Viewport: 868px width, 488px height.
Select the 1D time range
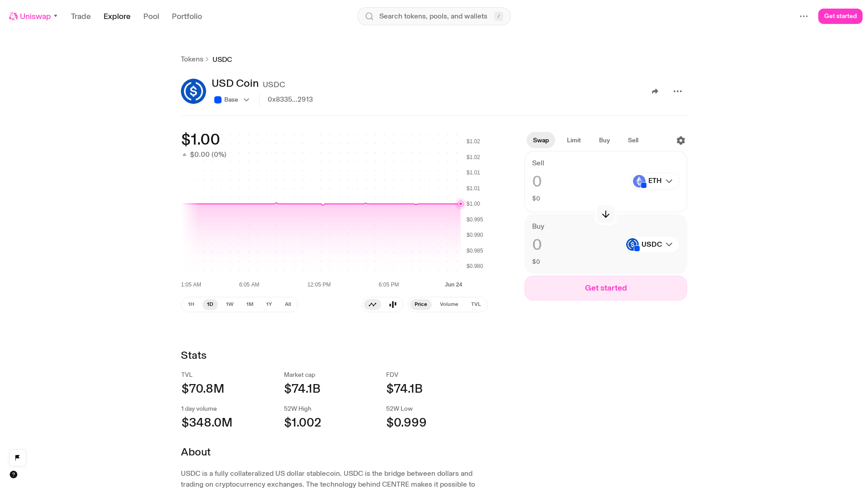(x=210, y=305)
